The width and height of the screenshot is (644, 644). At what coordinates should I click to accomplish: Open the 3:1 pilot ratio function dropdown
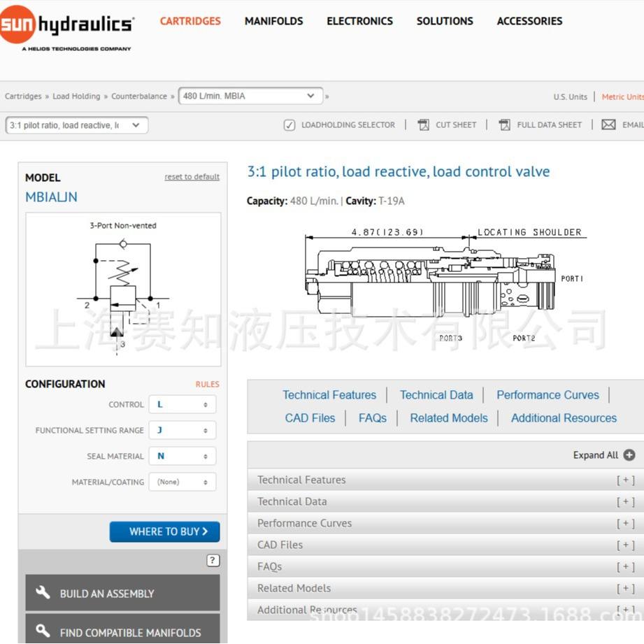pos(77,125)
